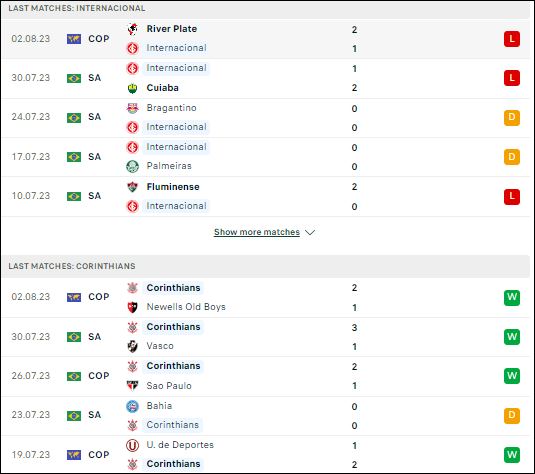Click the Palmeiras green crest icon

pos(132,166)
